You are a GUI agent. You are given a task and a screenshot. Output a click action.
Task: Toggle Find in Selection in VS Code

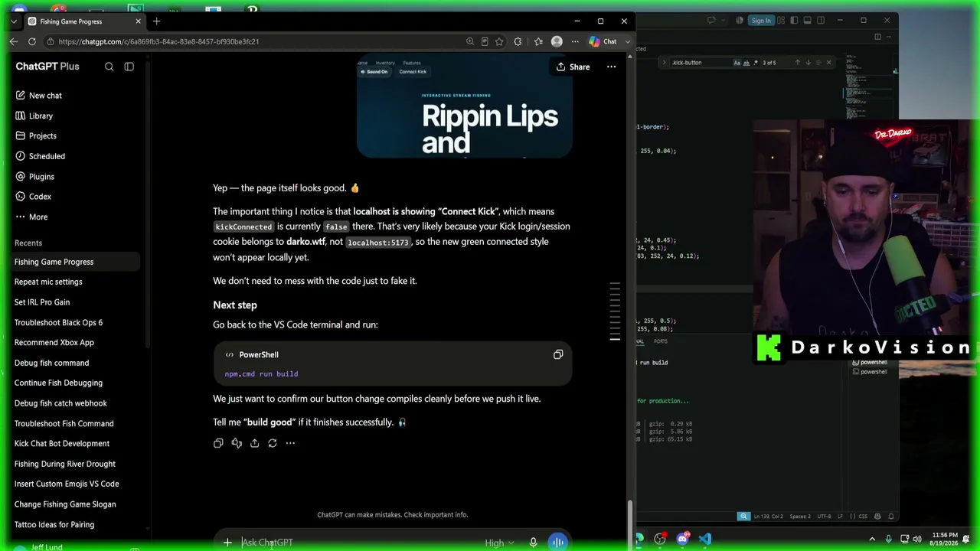click(818, 62)
